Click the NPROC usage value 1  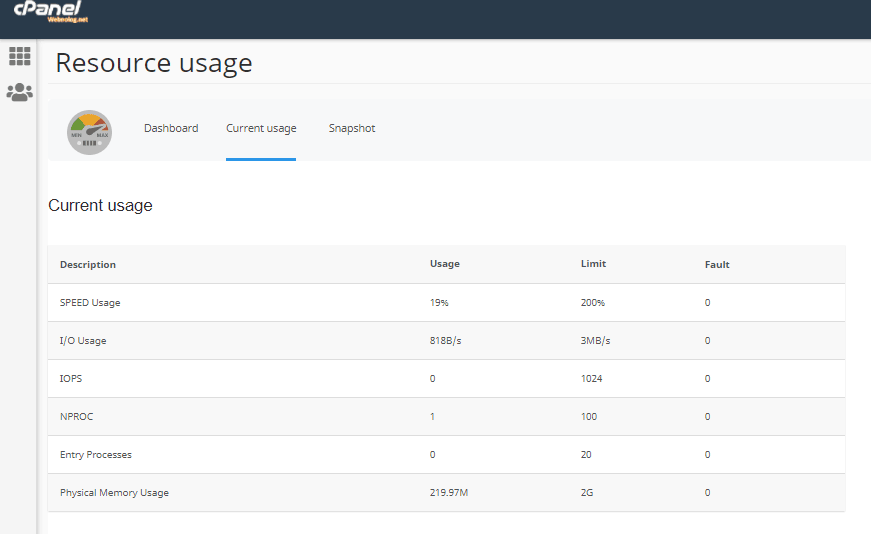pos(432,417)
